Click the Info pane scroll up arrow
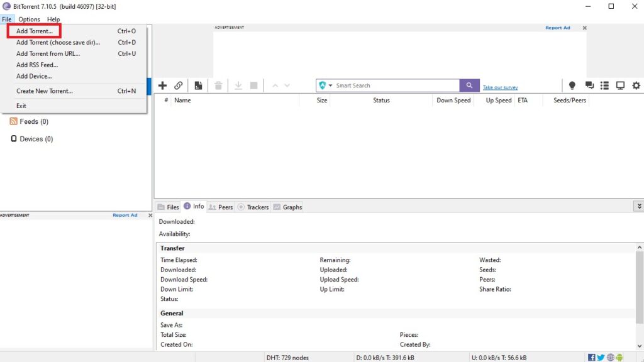The height and width of the screenshot is (362, 644). (x=640, y=248)
